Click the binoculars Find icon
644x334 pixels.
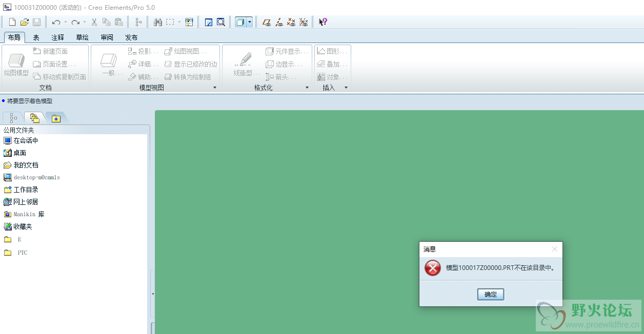point(158,22)
